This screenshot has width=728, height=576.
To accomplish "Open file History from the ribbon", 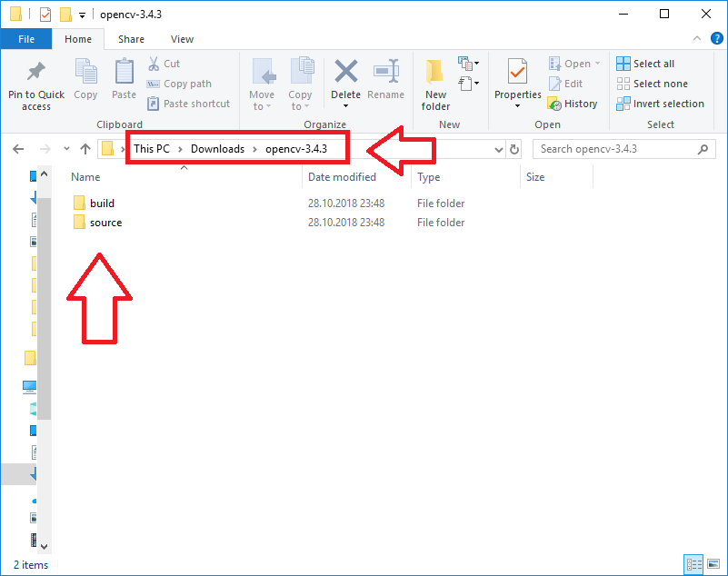I will 573,104.
